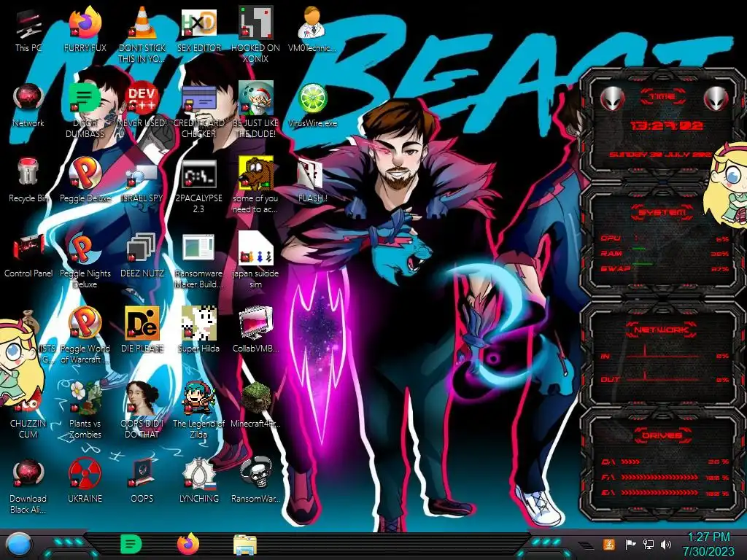747x560 pixels.
Task: Open the network tray icon
Action: [649, 544]
